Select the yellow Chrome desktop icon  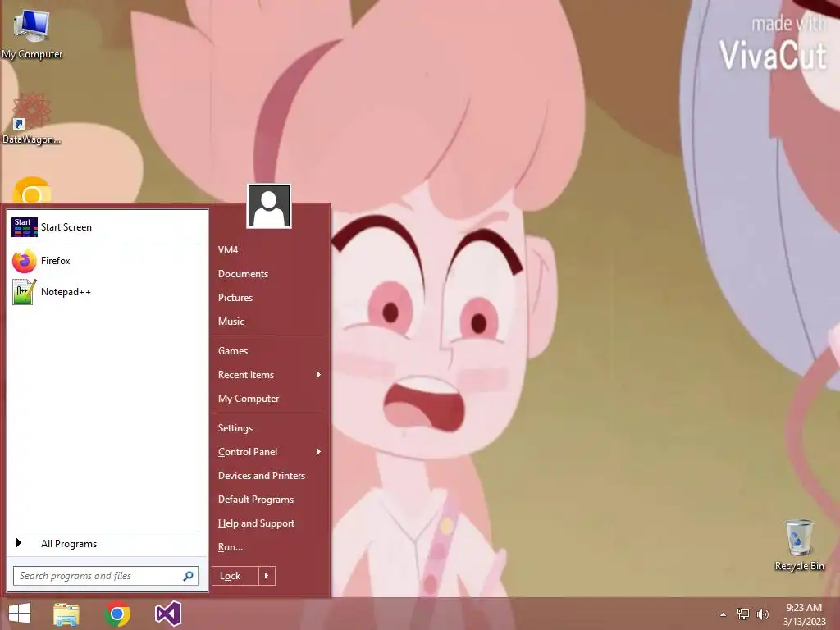click(x=32, y=189)
